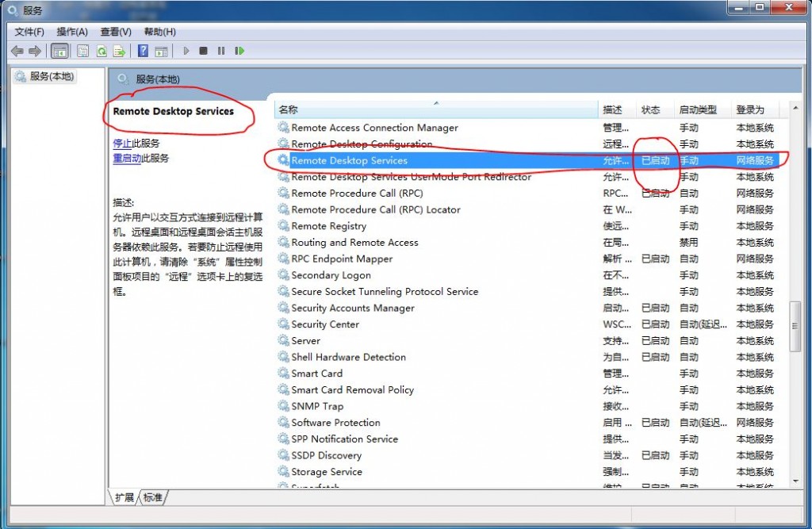Select SPP Notification Service row
Image resolution: width=812 pixels, height=529 pixels.
point(527,439)
